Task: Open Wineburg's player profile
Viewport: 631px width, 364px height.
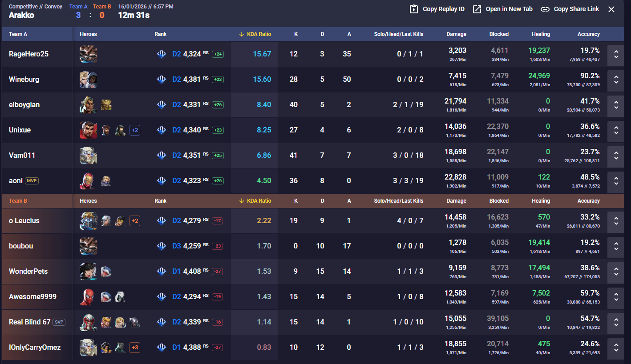Action: [24, 80]
